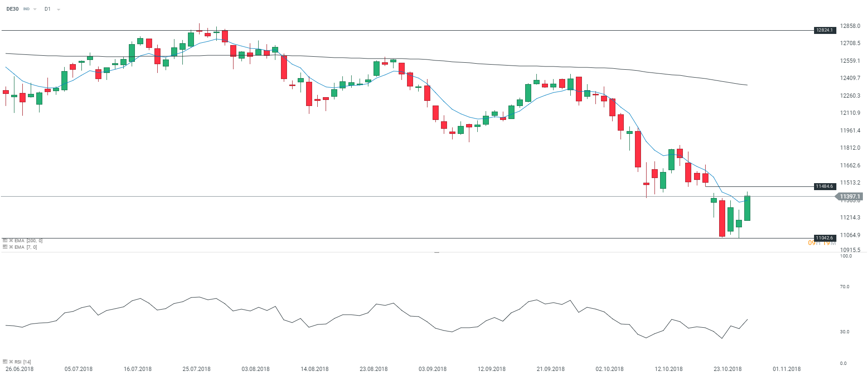
Task: Expand the D1 timeframe dropdown arrow
Action: (58, 9)
